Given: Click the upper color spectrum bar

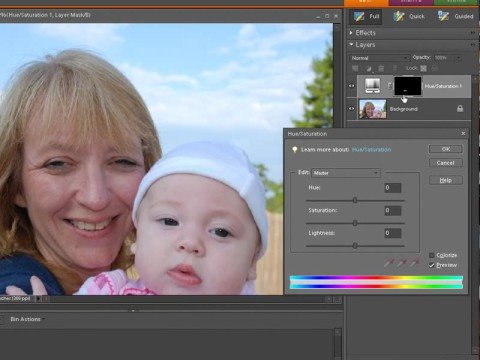Looking at the screenshot, I should click(x=376, y=278).
